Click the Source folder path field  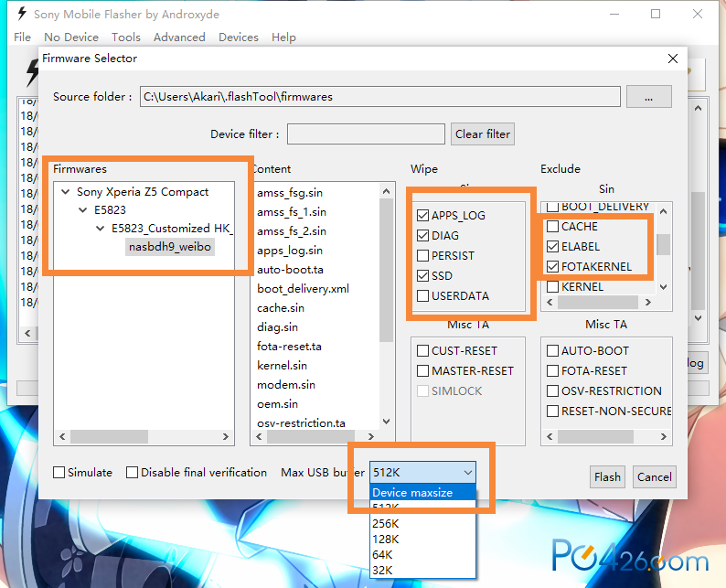(380, 97)
